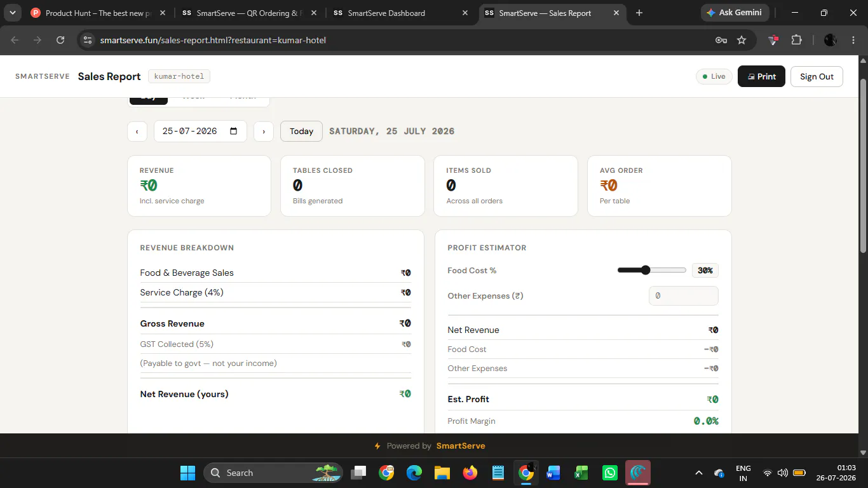Click the GST Collected (5%) label
The image size is (868, 488).
(x=177, y=344)
